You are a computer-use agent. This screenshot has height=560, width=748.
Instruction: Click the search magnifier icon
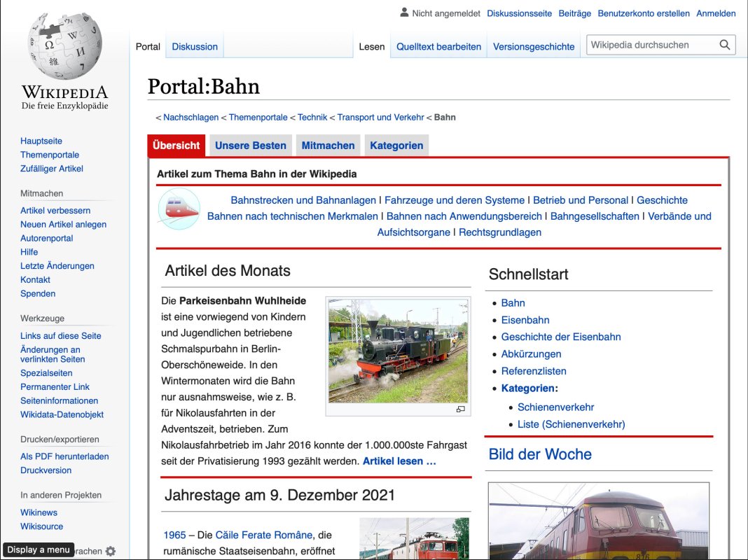(x=724, y=44)
